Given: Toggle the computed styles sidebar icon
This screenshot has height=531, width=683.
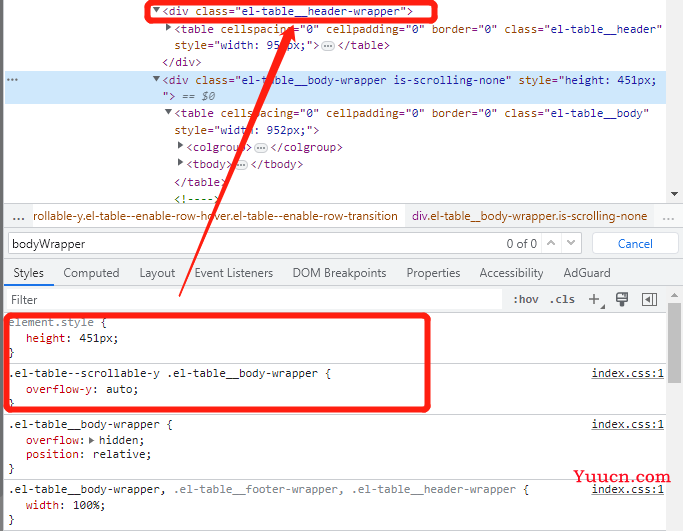Looking at the screenshot, I should click(649, 300).
